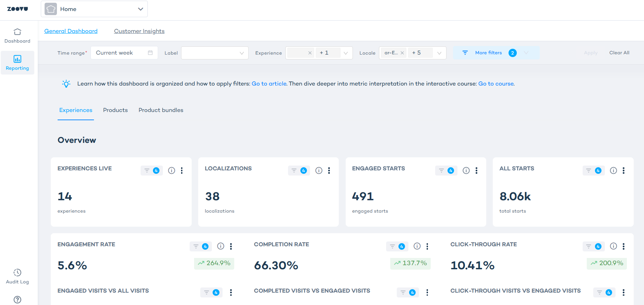
Task: Expand the Locale dropdown chevron
Action: click(x=439, y=53)
